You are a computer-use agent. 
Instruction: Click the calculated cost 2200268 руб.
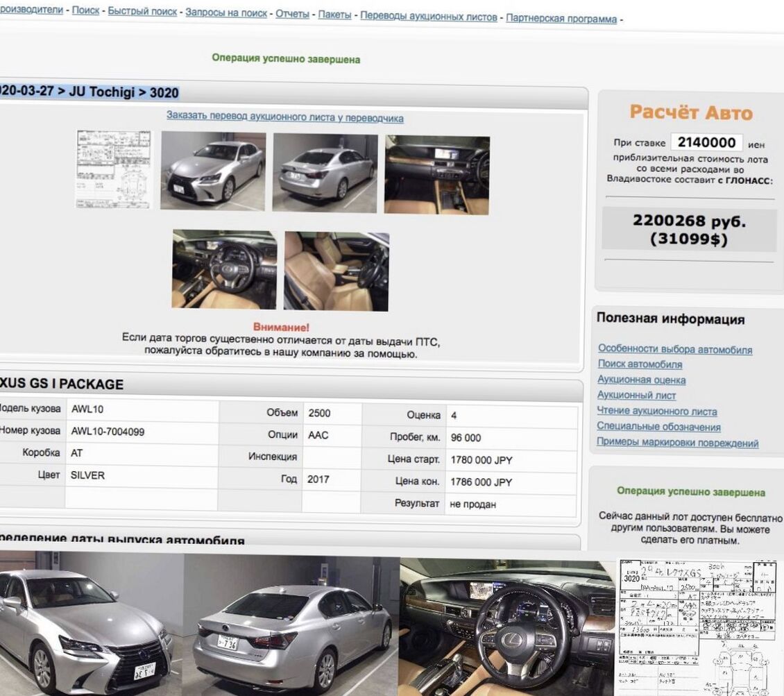click(689, 221)
